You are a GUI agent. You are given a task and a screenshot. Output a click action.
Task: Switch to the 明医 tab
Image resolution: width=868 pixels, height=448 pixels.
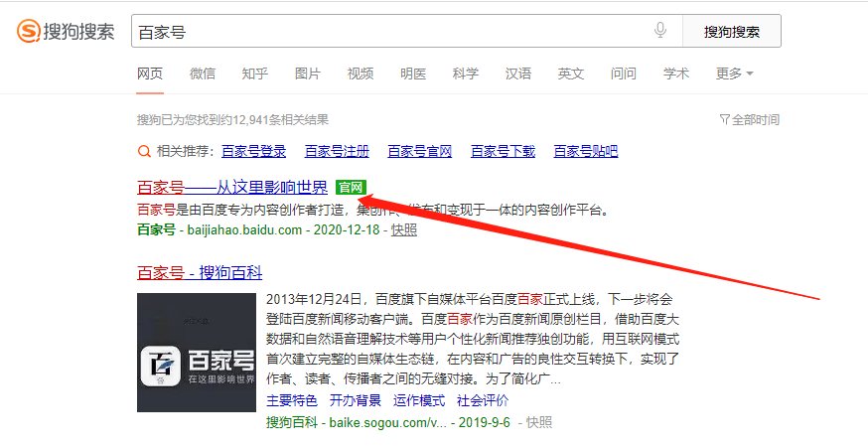tap(413, 74)
